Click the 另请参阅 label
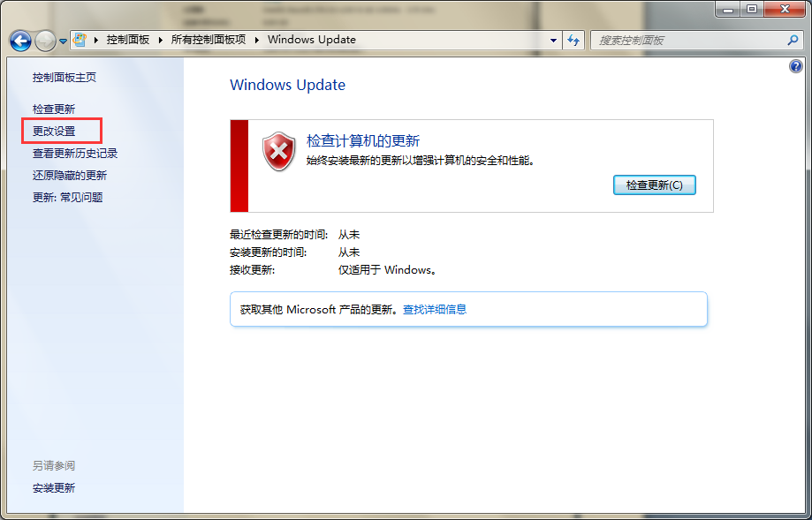812x520 pixels. pyautogui.click(x=54, y=465)
